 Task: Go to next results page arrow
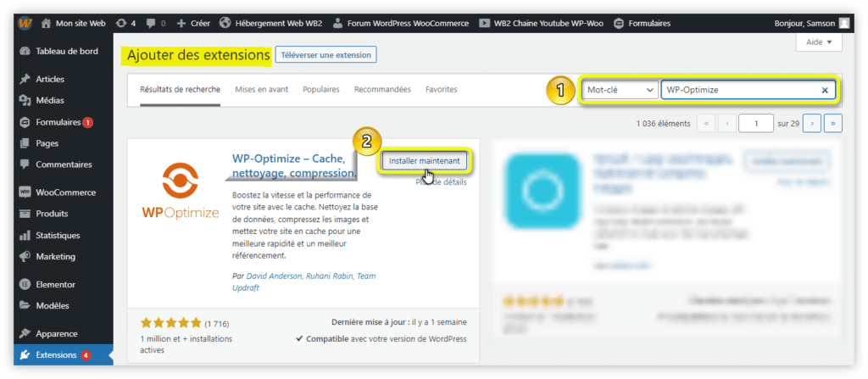click(811, 124)
